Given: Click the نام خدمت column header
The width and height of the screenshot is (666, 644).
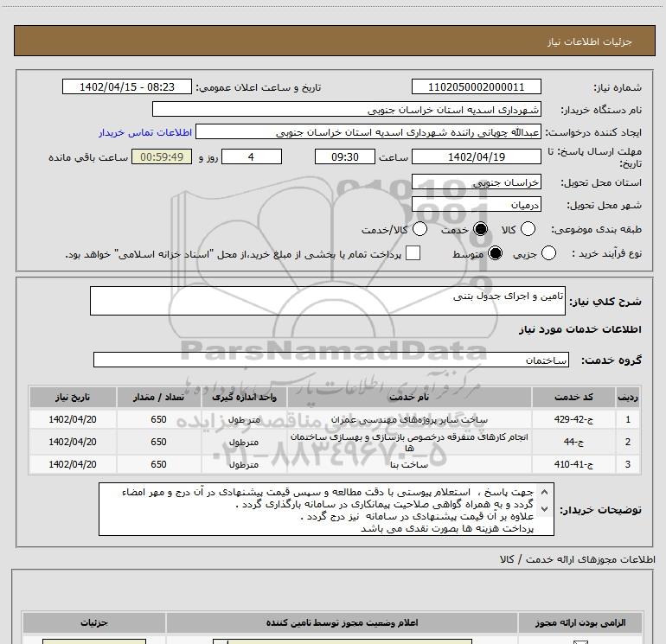Looking at the screenshot, I should tap(409, 398).
